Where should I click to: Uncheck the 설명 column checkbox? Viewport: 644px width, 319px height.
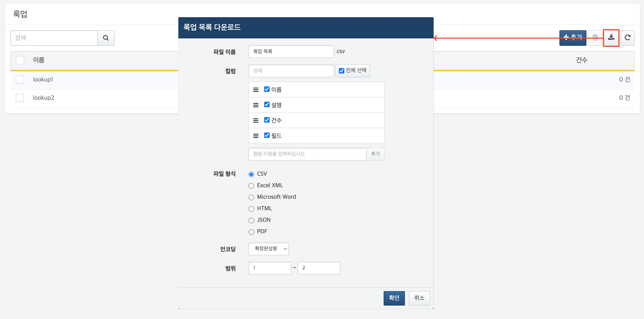coord(267,105)
